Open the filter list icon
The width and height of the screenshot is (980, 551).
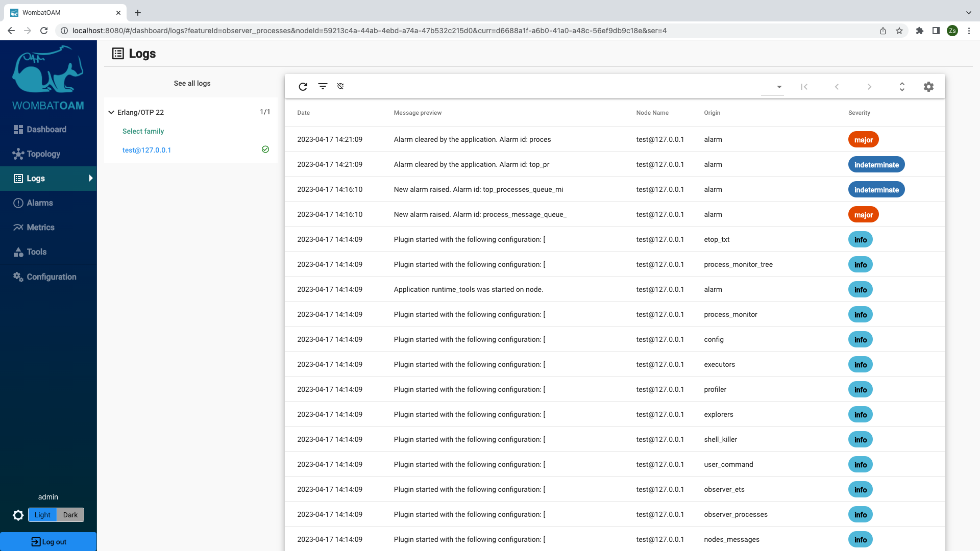(x=323, y=86)
